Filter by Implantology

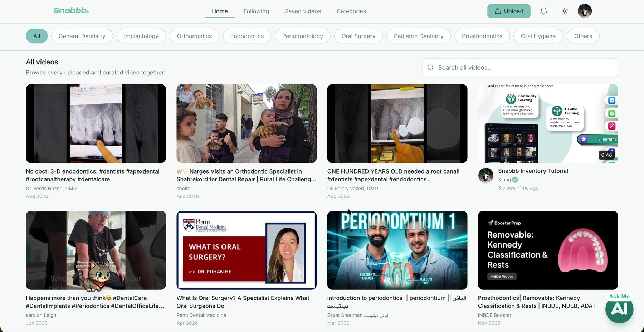(141, 36)
